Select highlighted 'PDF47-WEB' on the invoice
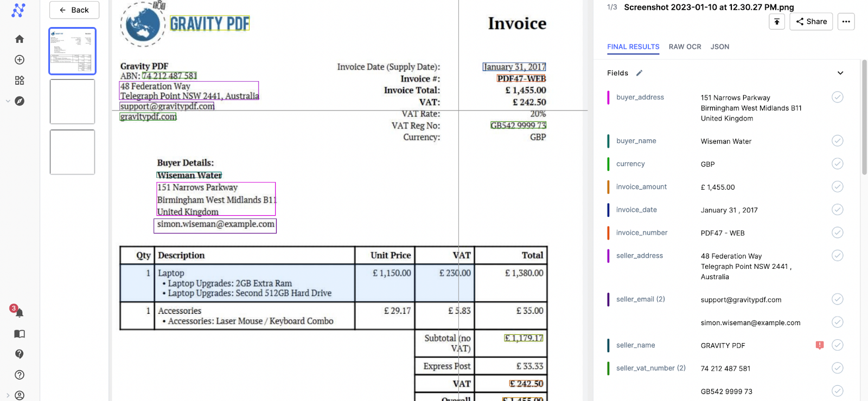Image resolution: width=868 pixels, height=401 pixels. (521, 79)
